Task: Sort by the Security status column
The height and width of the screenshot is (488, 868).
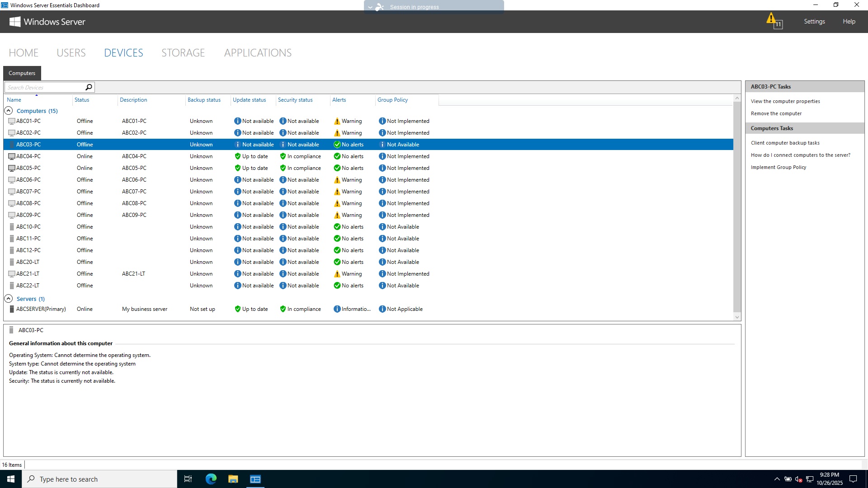Action: (x=295, y=100)
